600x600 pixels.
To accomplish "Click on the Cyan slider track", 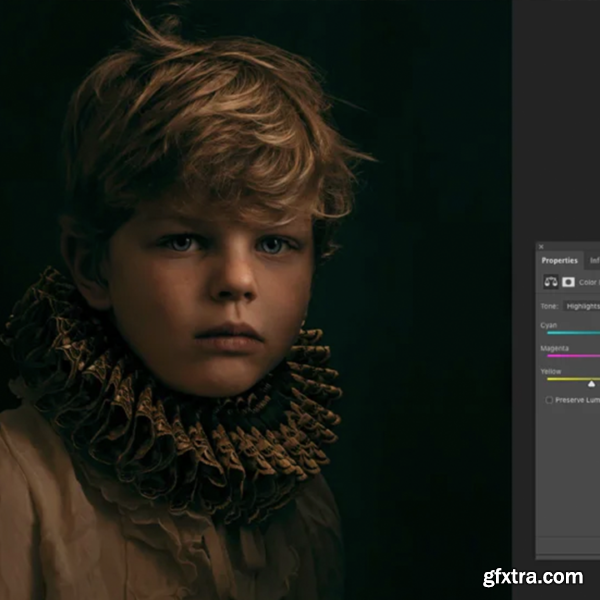I will [575, 333].
